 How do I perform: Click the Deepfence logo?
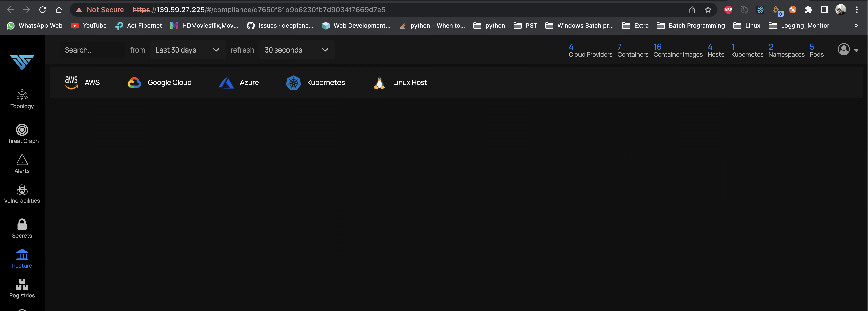pos(22,62)
